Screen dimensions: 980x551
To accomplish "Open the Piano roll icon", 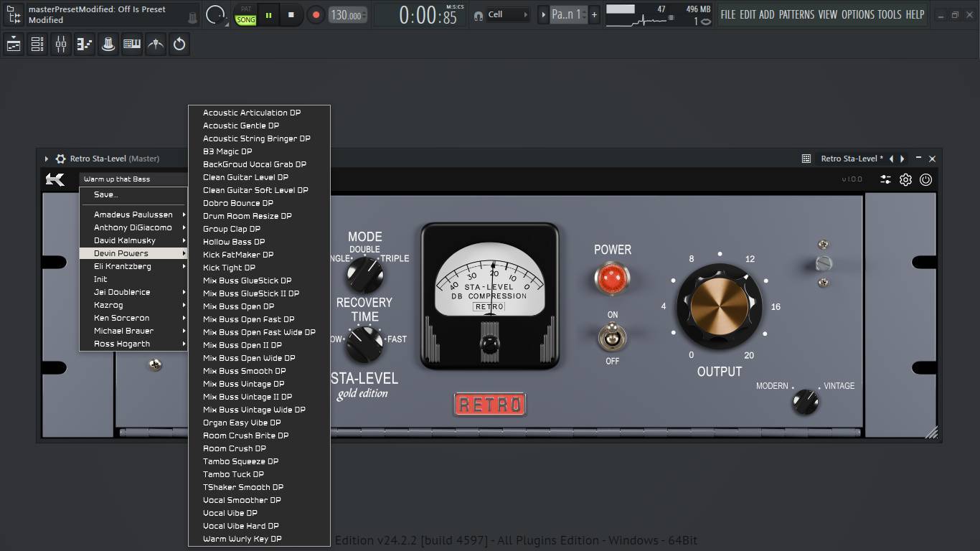I will click(x=85, y=44).
